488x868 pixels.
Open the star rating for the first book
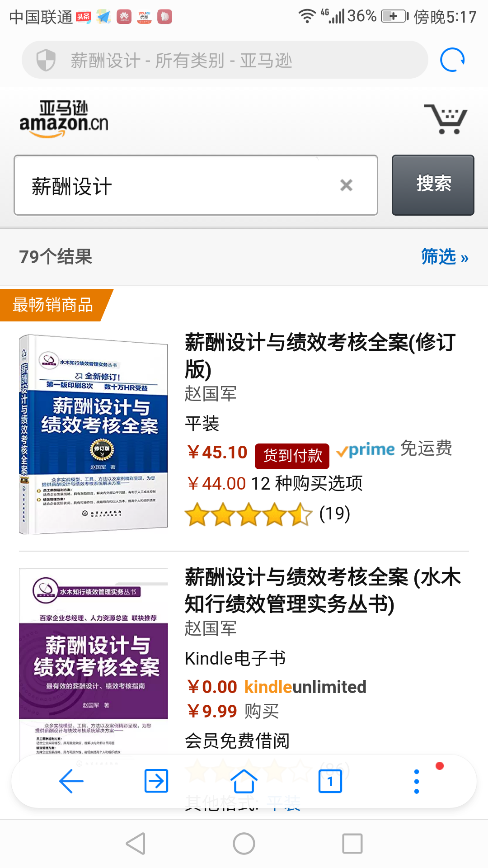pyautogui.click(x=249, y=514)
